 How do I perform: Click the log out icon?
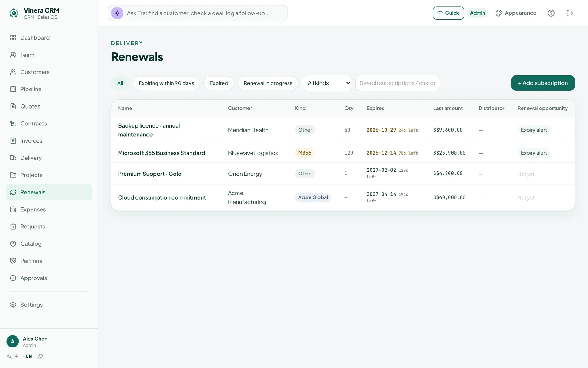click(x=570, y=13)
